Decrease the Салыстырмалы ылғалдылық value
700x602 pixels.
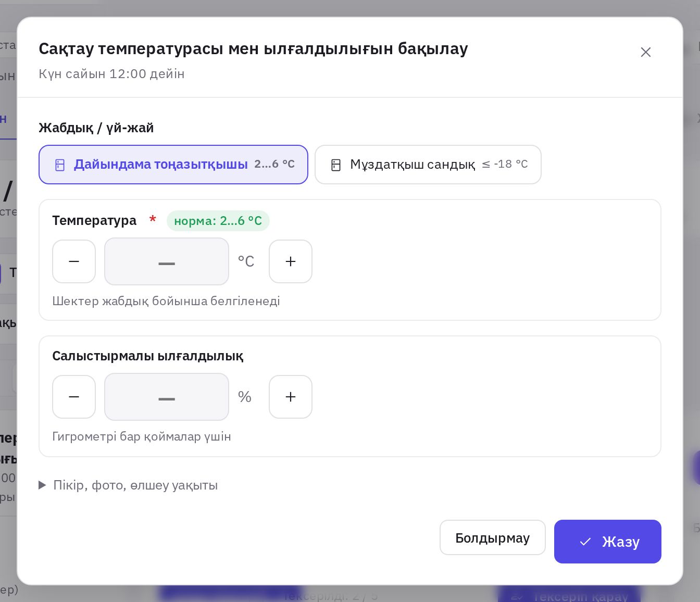click(74, 397)
